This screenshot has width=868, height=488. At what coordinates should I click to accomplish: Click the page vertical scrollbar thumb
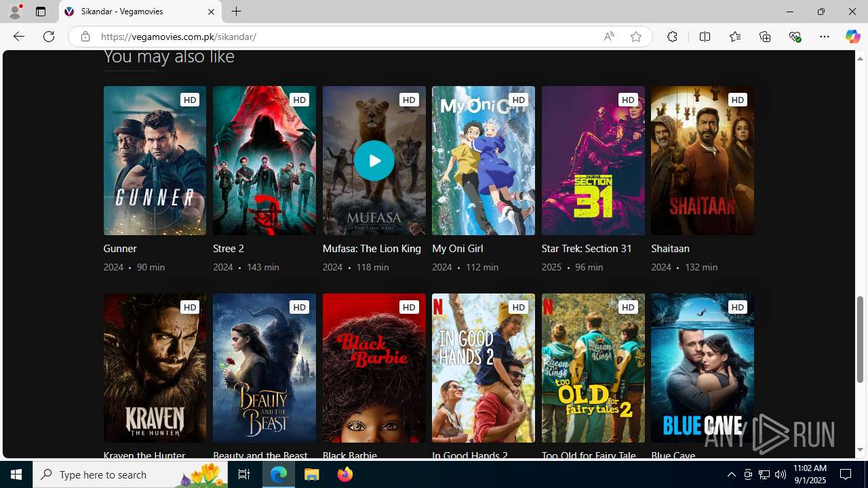[860, 339]
